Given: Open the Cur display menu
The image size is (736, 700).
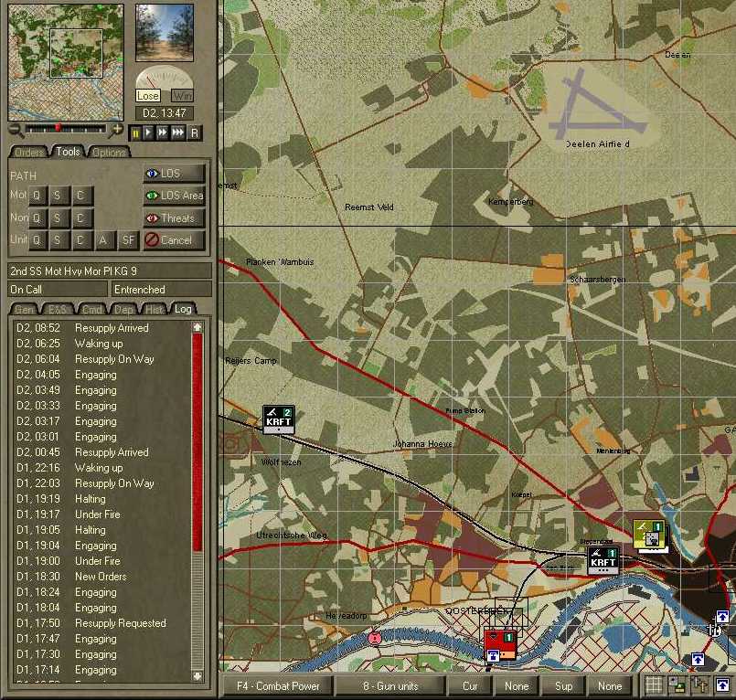Looking at the screenshot, I should [x=470, y=686].
